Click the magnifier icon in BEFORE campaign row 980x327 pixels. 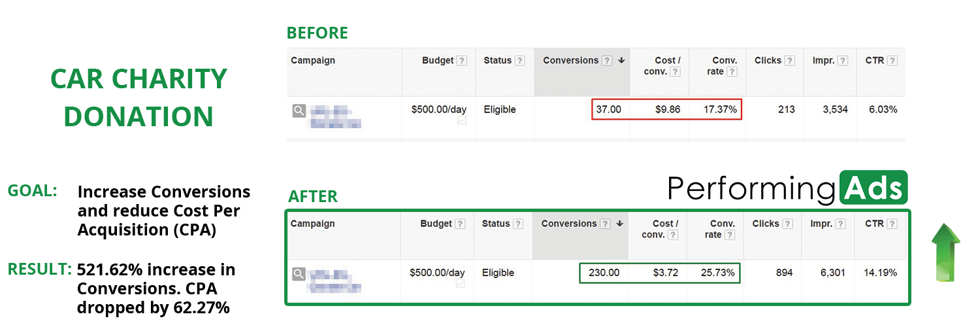(299, 111)
